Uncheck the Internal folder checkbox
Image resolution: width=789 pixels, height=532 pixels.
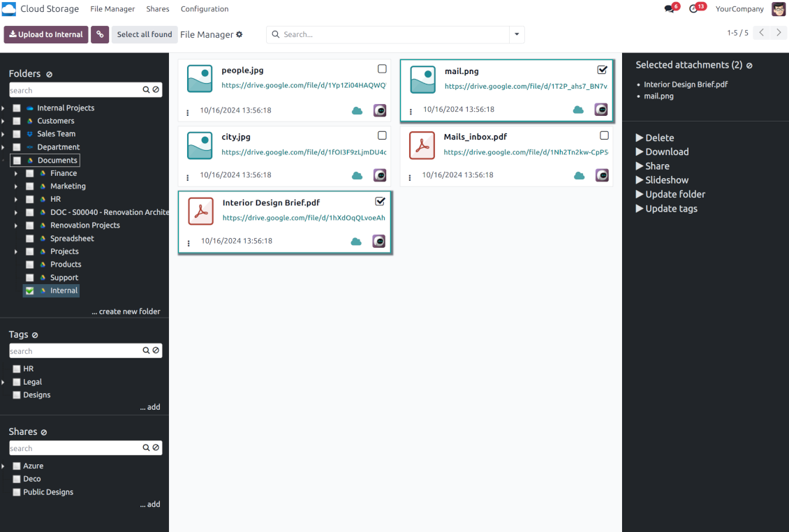[30, 291]
